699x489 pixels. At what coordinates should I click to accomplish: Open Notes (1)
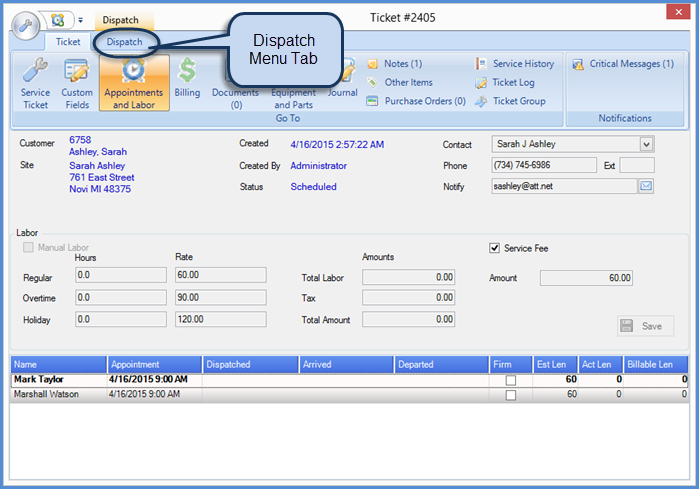click(395, 64)
